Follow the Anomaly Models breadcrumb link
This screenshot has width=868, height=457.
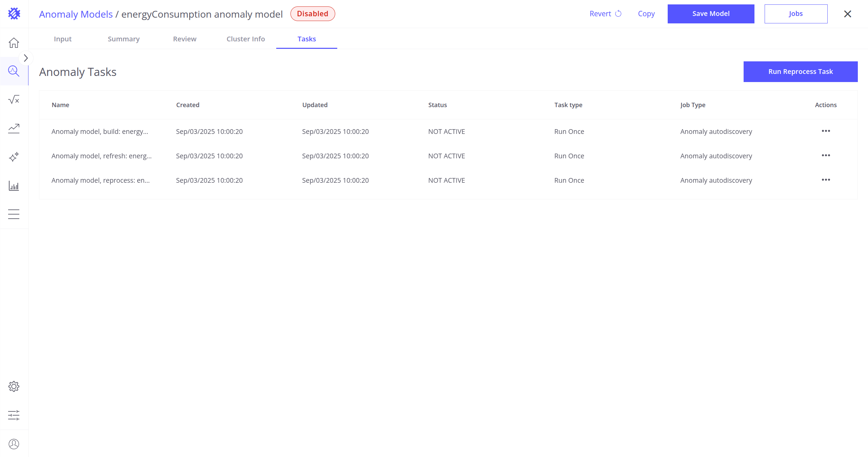(x=76, y=14)
